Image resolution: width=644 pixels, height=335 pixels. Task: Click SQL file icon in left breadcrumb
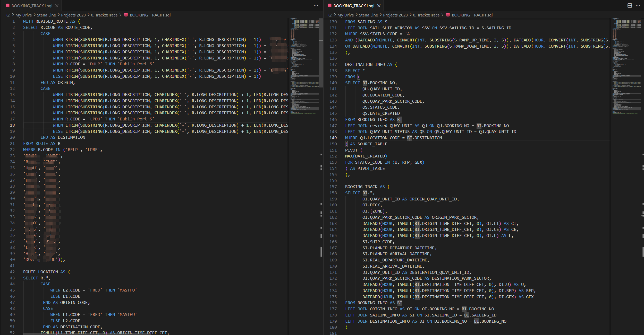tap(126, 15)
